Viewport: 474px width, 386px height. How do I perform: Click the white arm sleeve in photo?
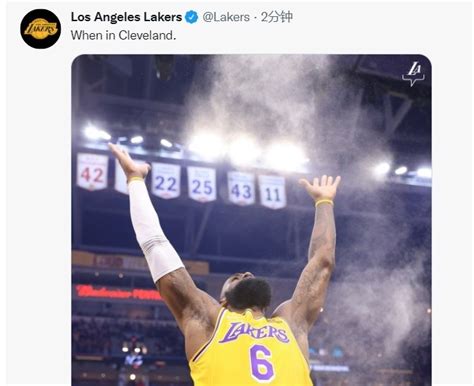153,230
